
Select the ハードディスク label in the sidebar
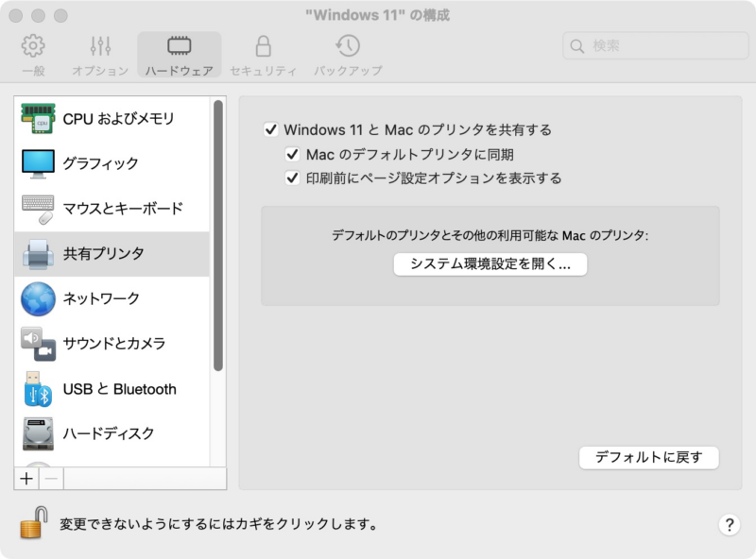pyautogui.click(x=109, y=433)
